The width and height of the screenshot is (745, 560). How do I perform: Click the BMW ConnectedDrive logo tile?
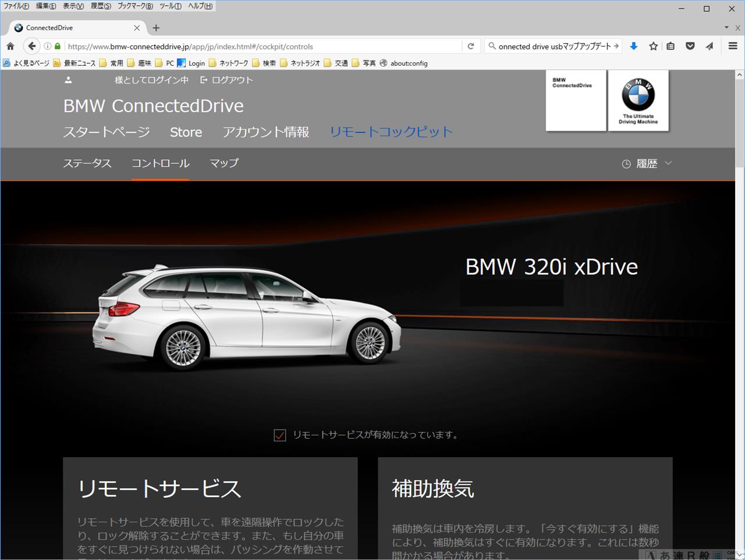pos(576,101)
